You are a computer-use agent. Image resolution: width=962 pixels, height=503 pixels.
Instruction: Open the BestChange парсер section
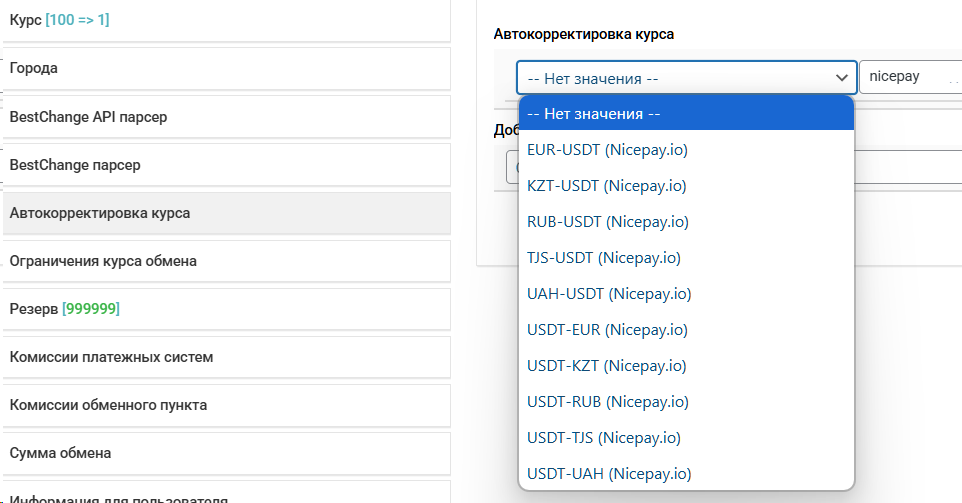coord(226,165)
